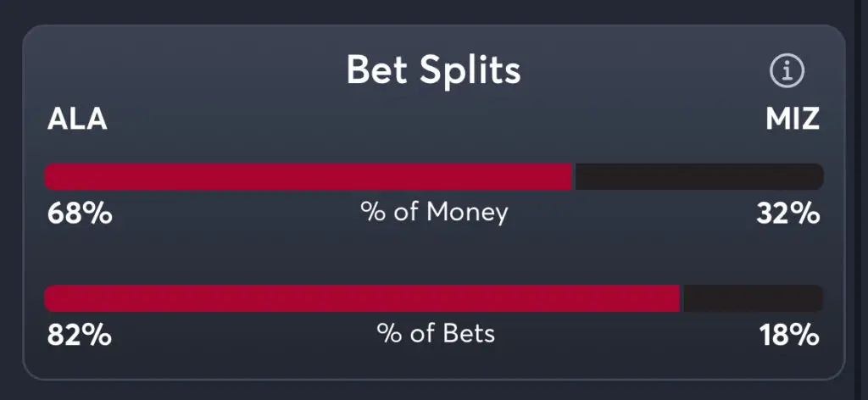The image size is (868, 400).
Task: Select the ALA team label
Action: point(77,119)
